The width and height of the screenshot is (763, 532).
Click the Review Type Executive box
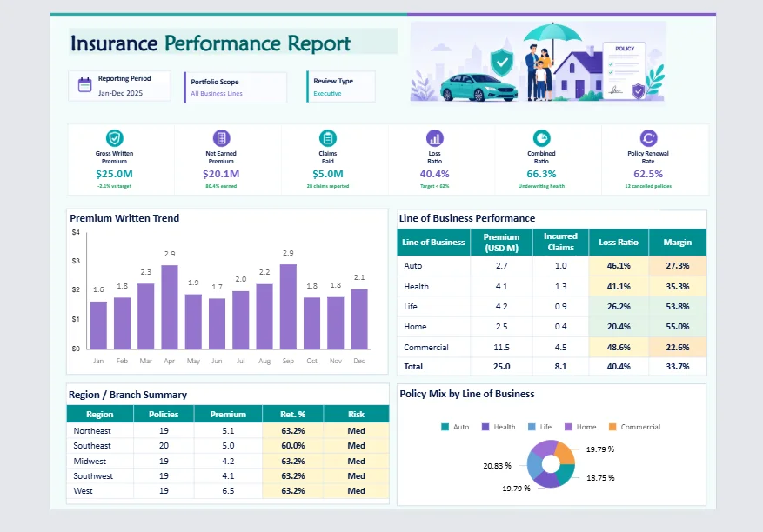pos(341,87)
